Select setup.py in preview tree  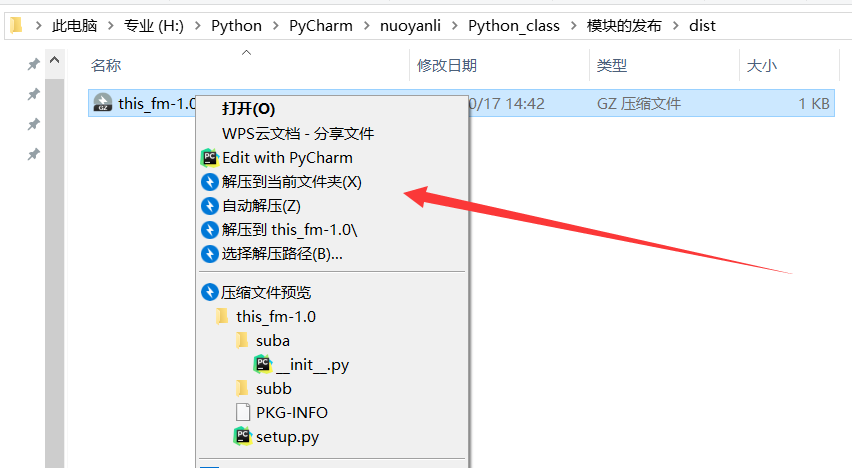pyautogui.click(x=287, y=437)
